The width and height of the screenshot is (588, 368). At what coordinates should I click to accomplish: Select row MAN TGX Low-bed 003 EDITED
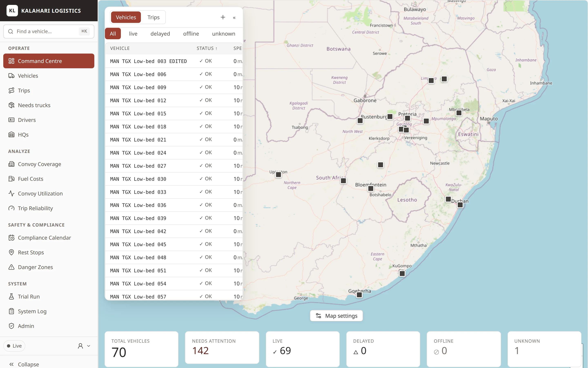[174, 61]
